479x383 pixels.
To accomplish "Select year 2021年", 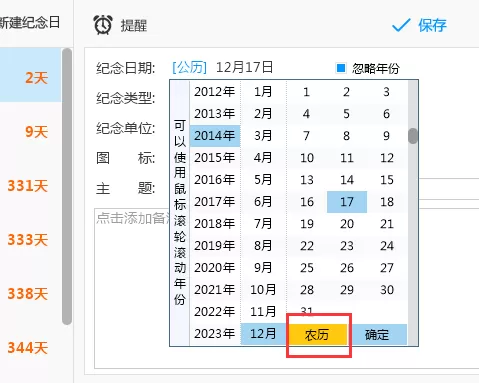I will click(215, 290).
